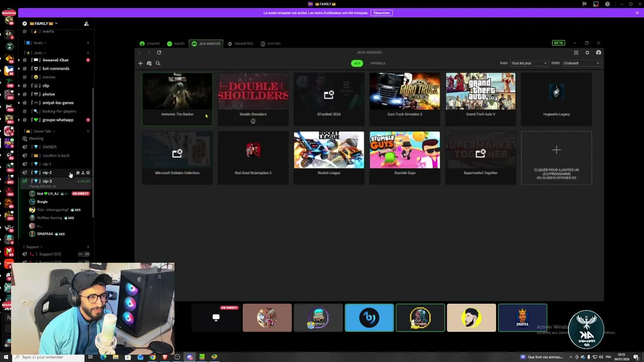This screenshot has height=362, width=644.
Task: Open vip-2 channel settings gear
Action: coord(88,173)
